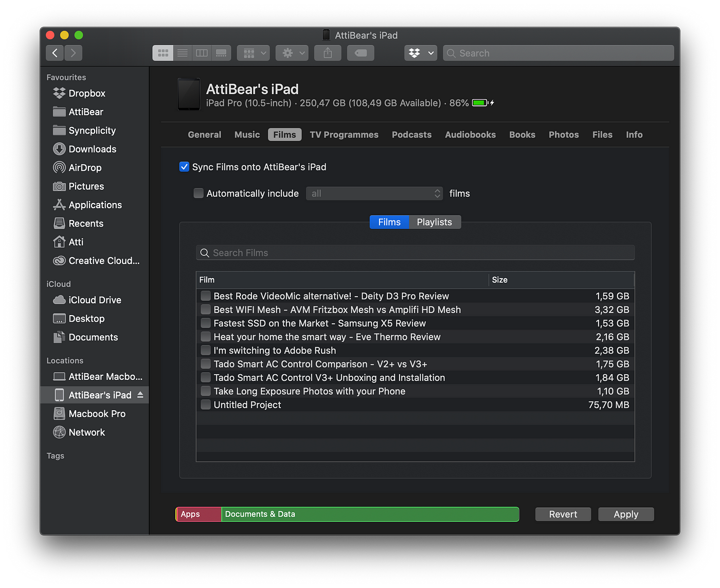Switch to the TV Programmes tab
The width and height of the screenshot is (720, 588).
click(344, 135)
